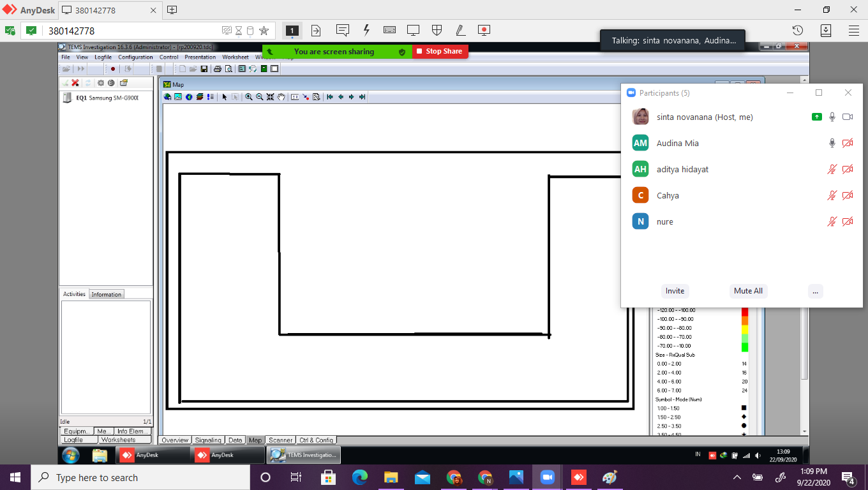Screen dimensions: 868x490
Task: Activate the hand pan tool on the map
Action: pyautogui.click(x=281, y=97)
